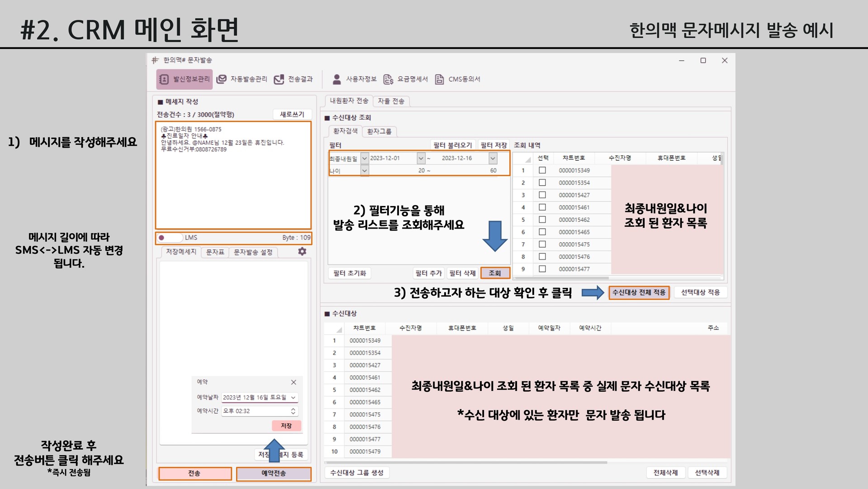The image size is (868, 489).
Task: Apply all with 수신대상 전체 적용
Action: [639, 292]
